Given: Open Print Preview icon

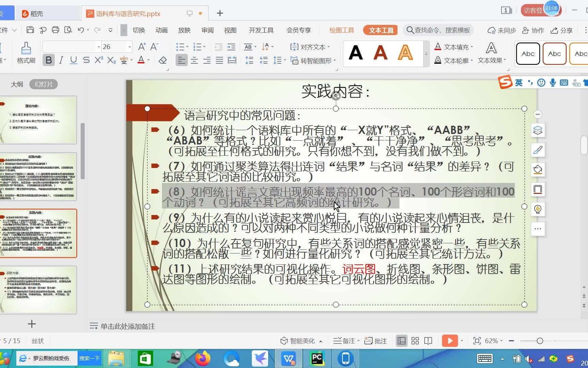Looking at the screenshot, I should (x=68, y=30).
